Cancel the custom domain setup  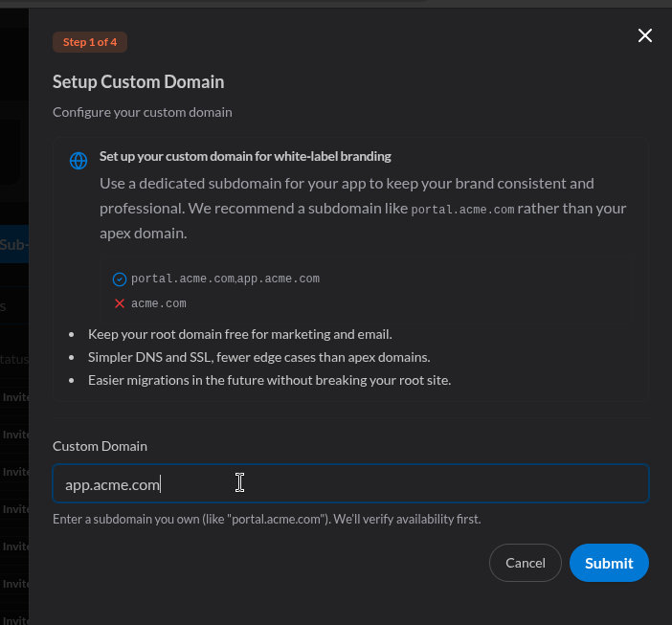(x=525, y=563)
